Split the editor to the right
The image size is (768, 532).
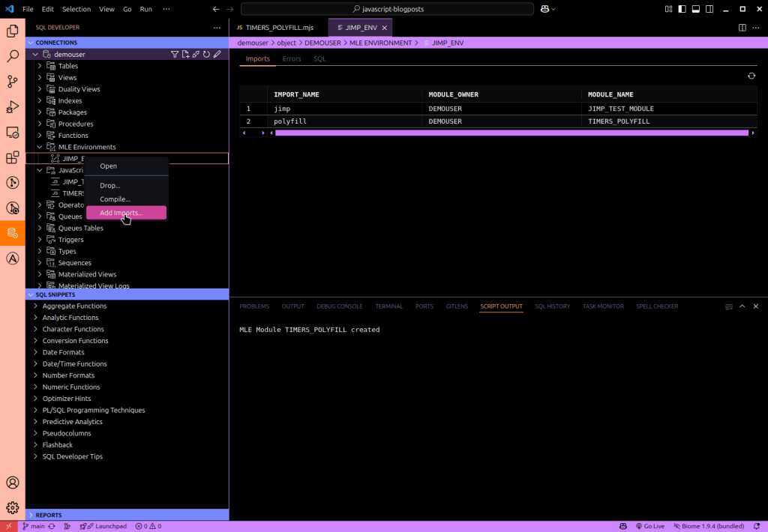click(x=742, y=28)
